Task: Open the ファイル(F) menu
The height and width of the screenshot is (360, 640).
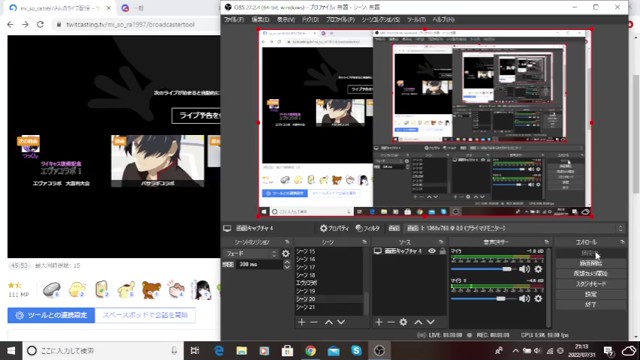Action: (233, 20)
